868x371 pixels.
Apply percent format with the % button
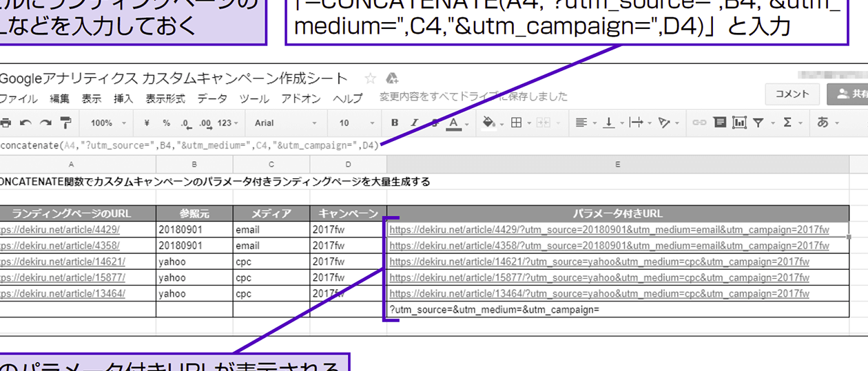pos(166,123)
